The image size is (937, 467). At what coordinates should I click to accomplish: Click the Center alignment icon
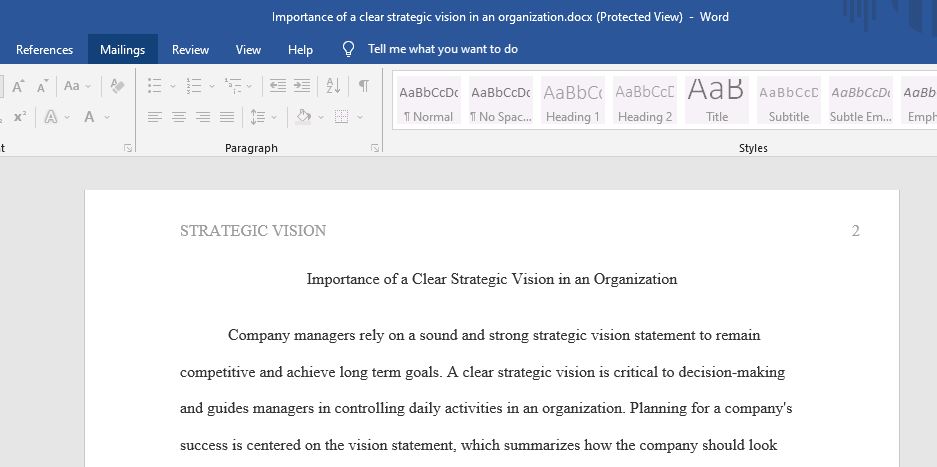point(179,117)
